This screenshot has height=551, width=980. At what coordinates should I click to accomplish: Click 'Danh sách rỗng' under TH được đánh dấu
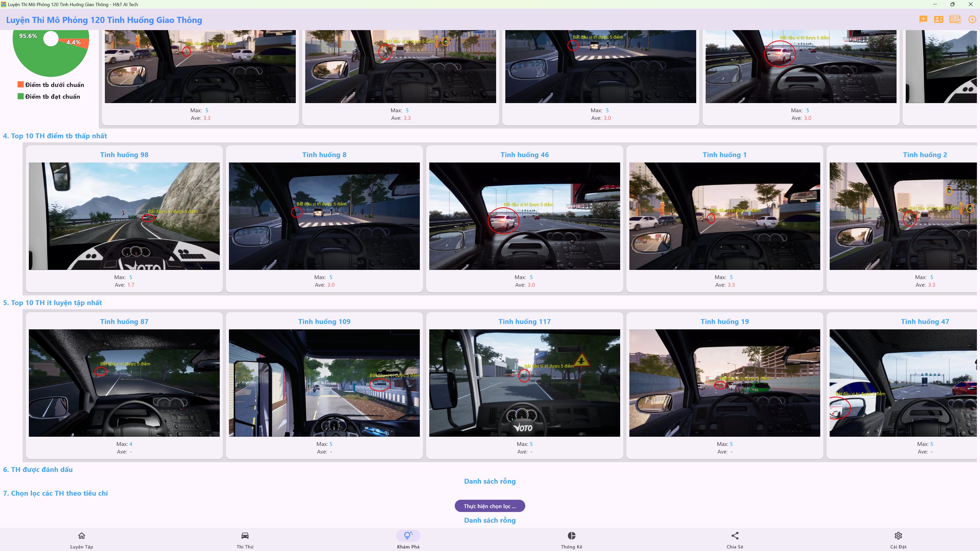(490, 481)
